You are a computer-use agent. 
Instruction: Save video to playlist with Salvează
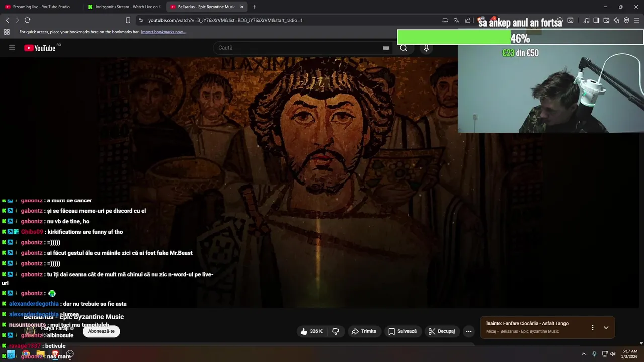[403, 331]
